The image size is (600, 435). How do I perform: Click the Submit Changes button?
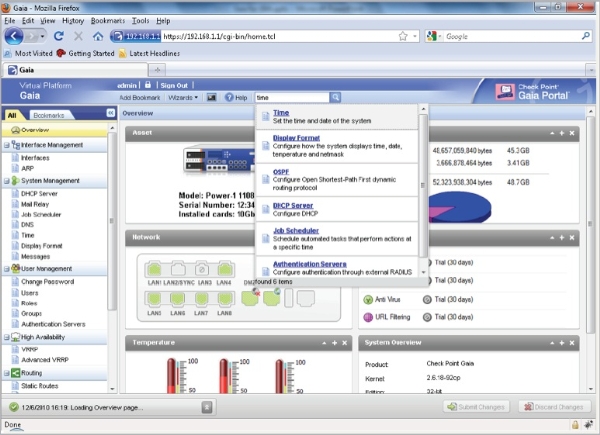(476, 407)
